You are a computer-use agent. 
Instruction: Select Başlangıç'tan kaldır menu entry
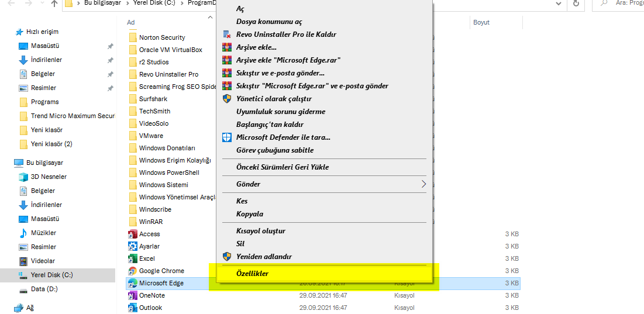pos(270,125)
